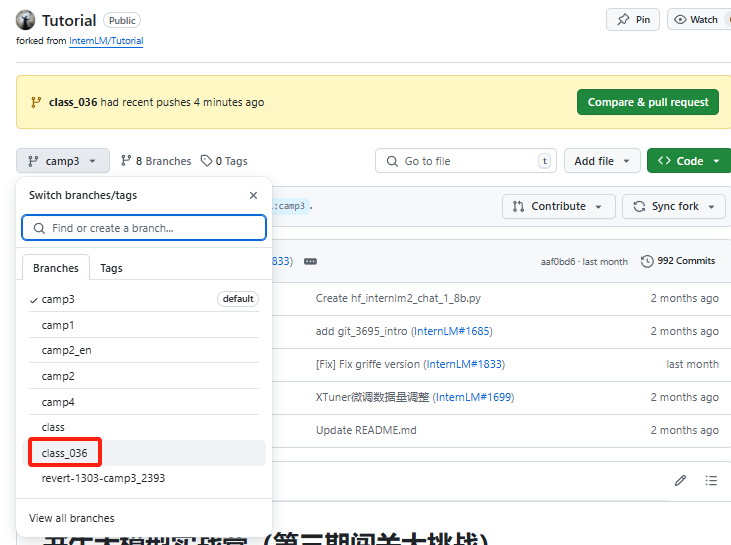Click the aaf0bd6 commit hash
Viewport: 731px width, 545px height.
(x=558, y=262)
